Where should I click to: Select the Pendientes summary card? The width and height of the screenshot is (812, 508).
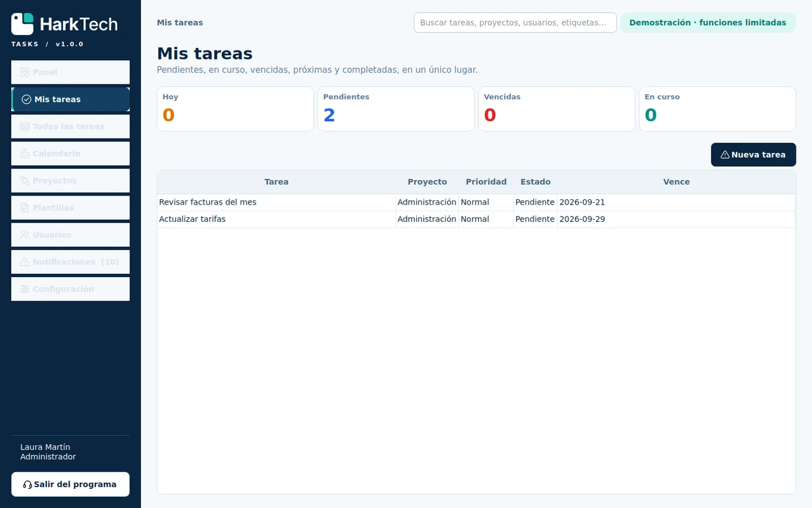pos(396,109)
